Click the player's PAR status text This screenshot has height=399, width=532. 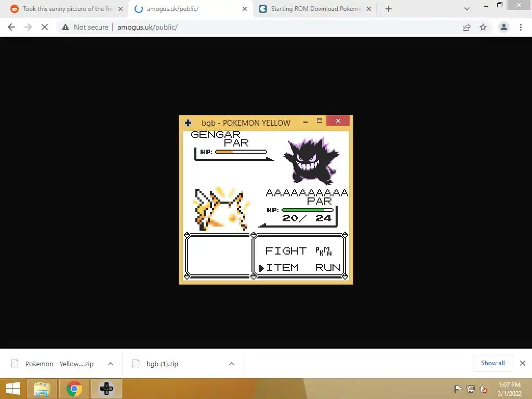(x=320, y=201)
